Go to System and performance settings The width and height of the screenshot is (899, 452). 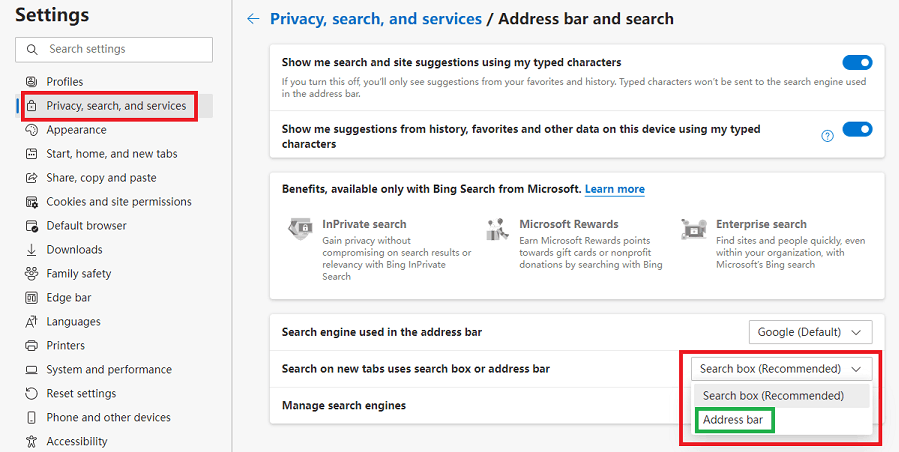[x=109, y=370]
